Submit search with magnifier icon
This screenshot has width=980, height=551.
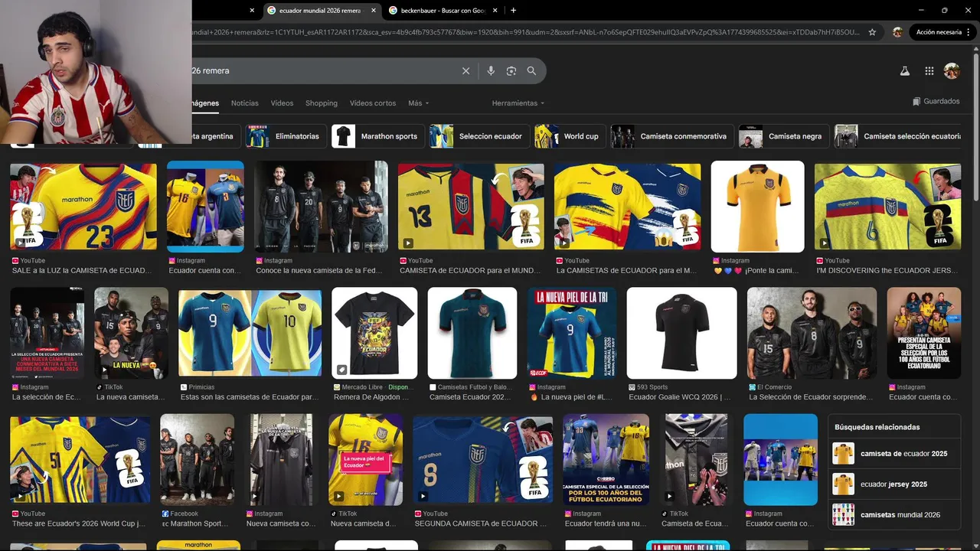click(531, 70)
